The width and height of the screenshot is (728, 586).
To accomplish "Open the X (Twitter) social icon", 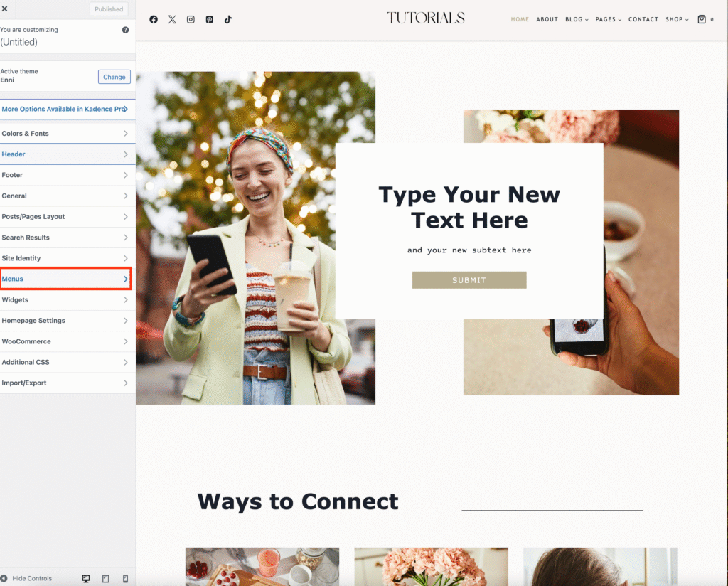I will point(172,20).
